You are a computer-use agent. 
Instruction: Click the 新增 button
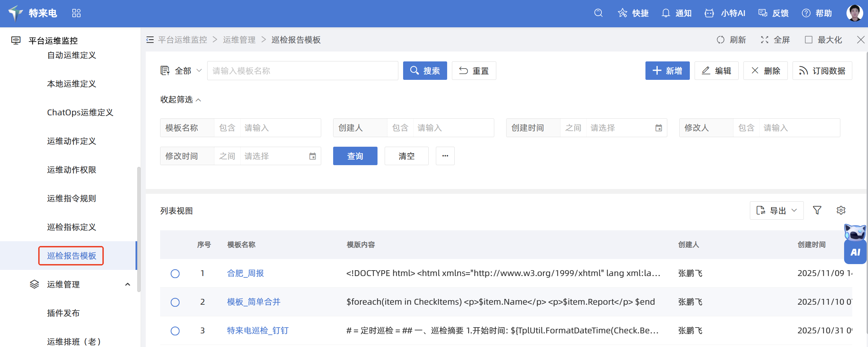[667, 71]
